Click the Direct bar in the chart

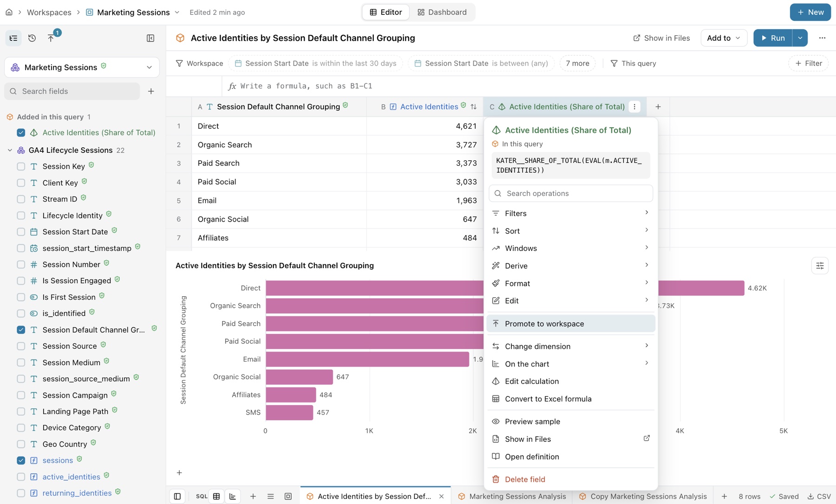[x=505, y=288]
